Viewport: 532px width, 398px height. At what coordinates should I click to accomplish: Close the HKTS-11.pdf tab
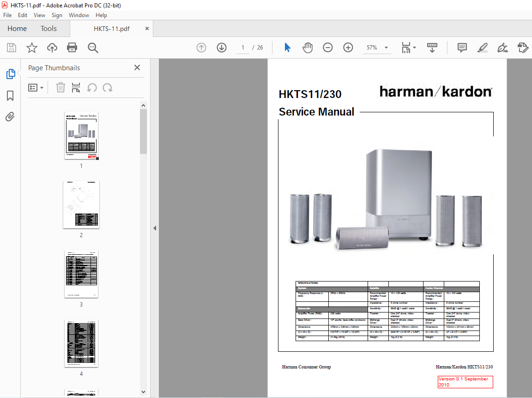pos(147,29)
